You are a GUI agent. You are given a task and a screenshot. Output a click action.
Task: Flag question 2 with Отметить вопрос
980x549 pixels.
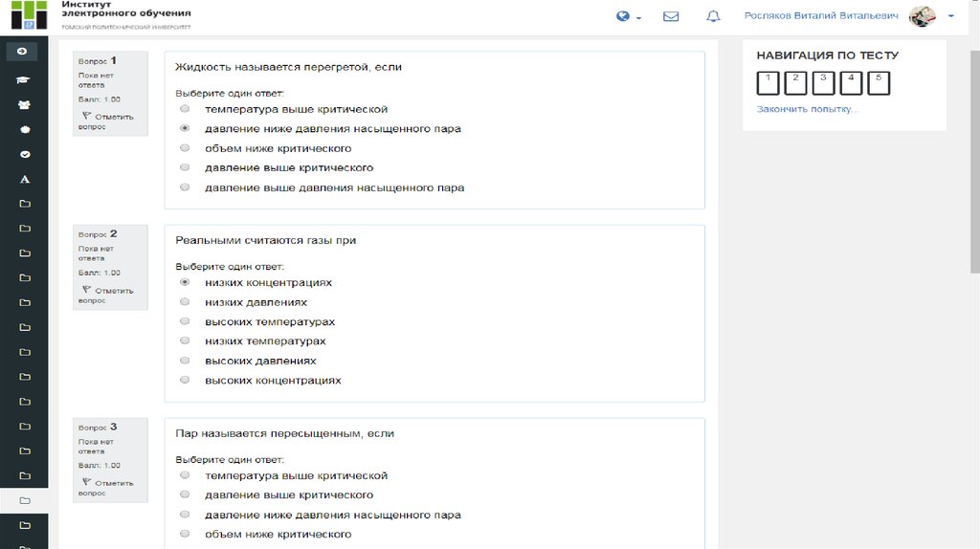[107, 295]
